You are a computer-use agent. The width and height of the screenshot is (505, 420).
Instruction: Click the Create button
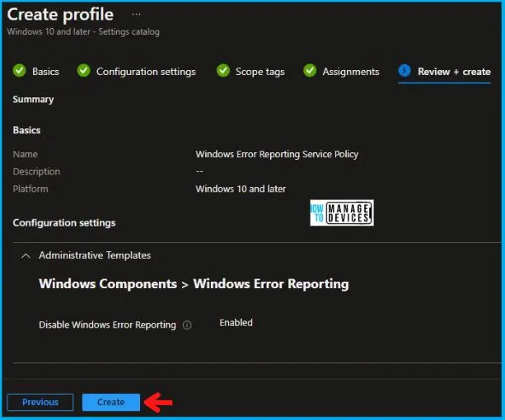click(110, 402)
